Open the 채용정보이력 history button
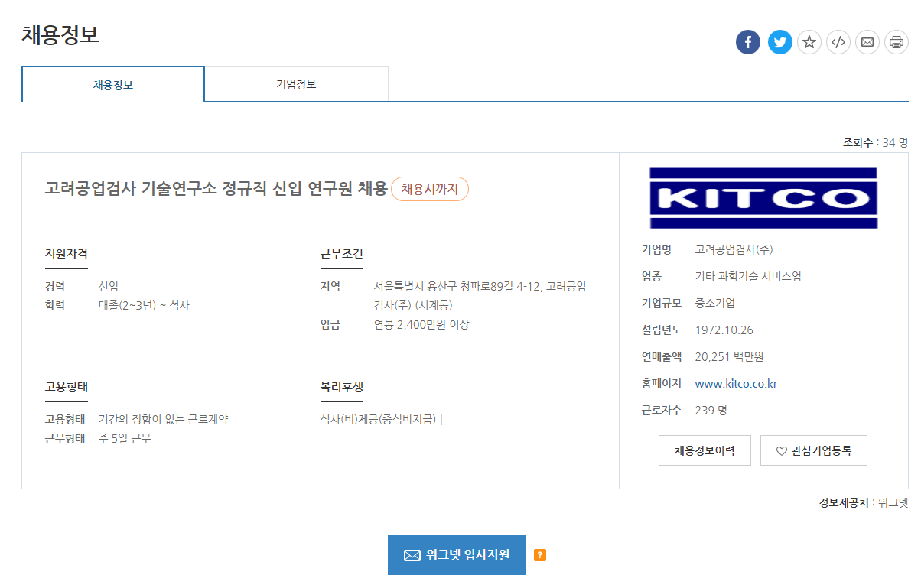The height and width of the screenshot is (588, 921). pos(705,450)
